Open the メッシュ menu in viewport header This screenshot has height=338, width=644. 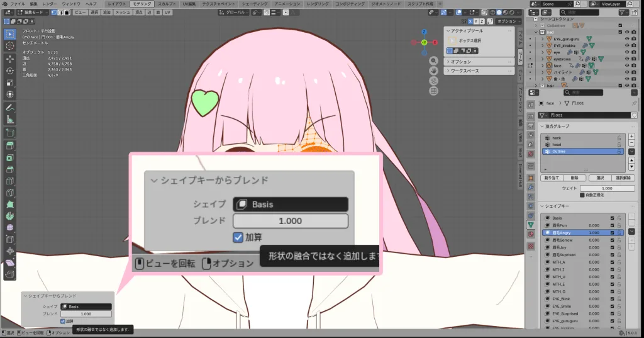[x=123, y=13]
